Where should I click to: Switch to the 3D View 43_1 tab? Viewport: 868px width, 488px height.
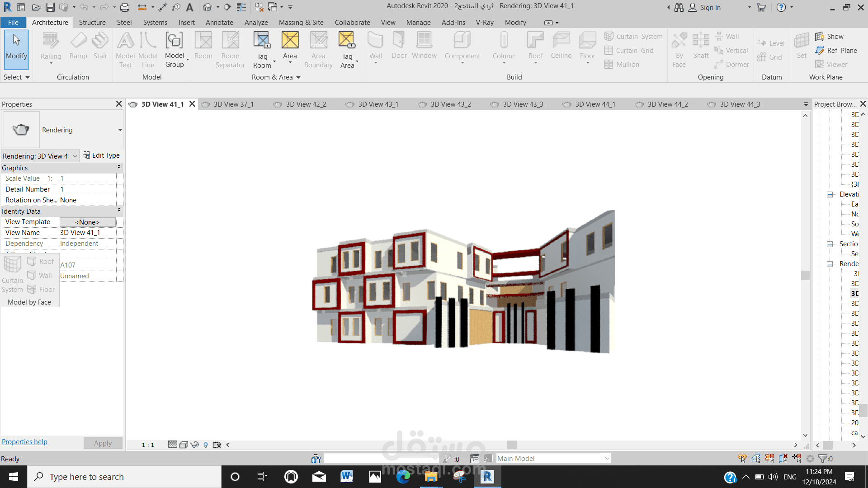pos(378,104)
